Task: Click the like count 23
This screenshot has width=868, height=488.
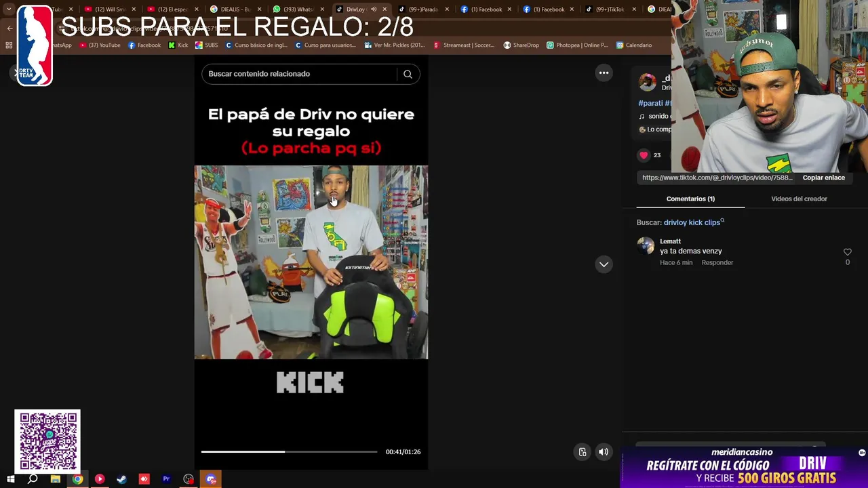Action: click(x=656, y=155)
